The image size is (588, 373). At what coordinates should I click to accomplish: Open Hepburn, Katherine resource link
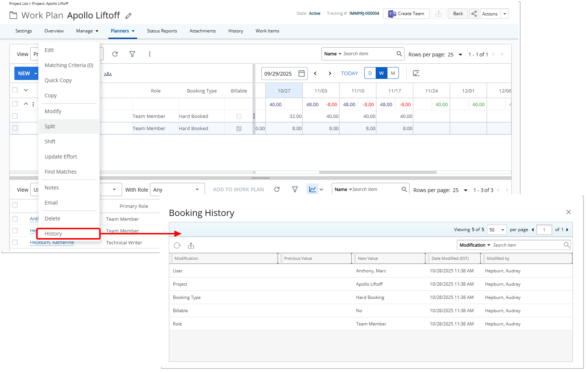(52, 243)
